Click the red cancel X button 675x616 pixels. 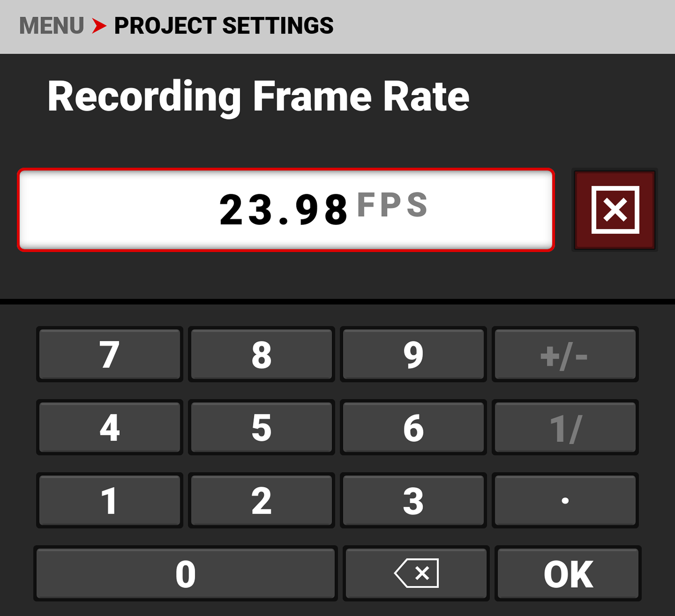coord(615,210)
